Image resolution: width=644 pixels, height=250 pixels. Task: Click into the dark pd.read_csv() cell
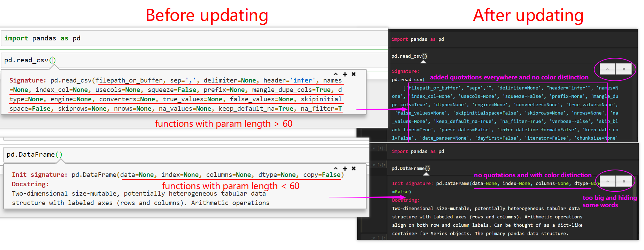[513, 56]
